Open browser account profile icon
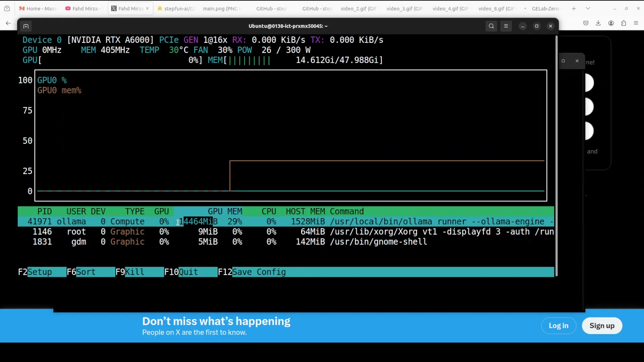The width and height of the screenshot is (644, 362). (611, 23)
